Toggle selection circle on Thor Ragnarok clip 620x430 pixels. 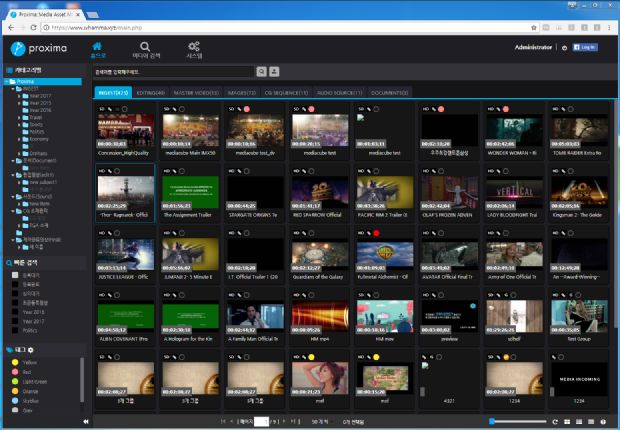tap(117, 171)
